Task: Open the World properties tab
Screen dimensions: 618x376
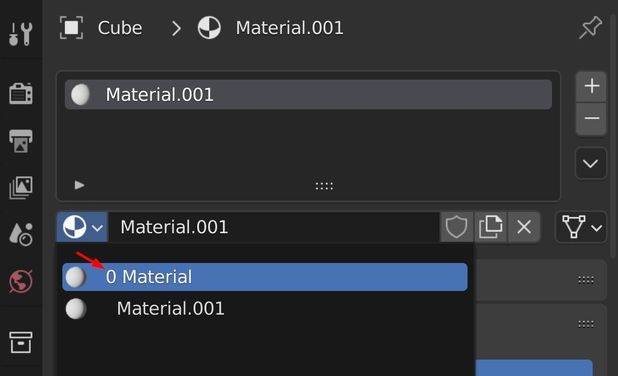Action: (20, 281)
